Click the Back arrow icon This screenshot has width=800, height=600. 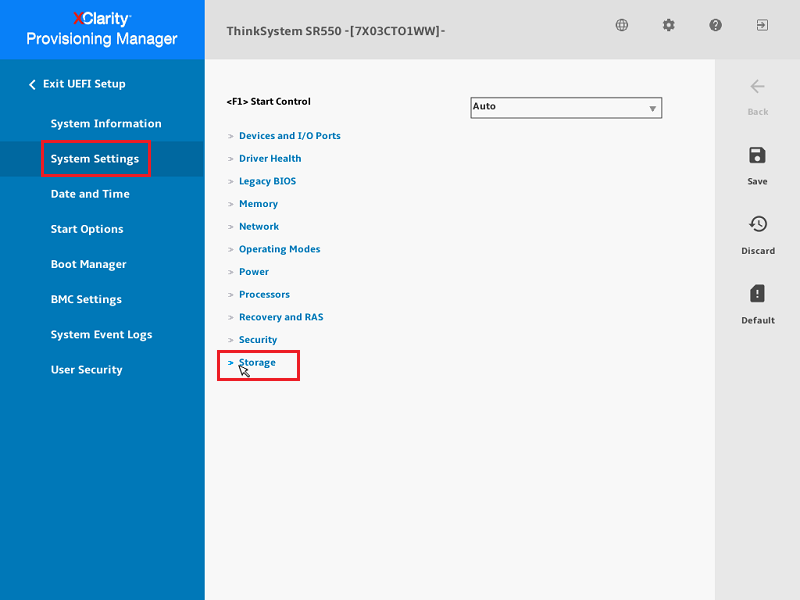pyautogui.click(x=757, y=87)
